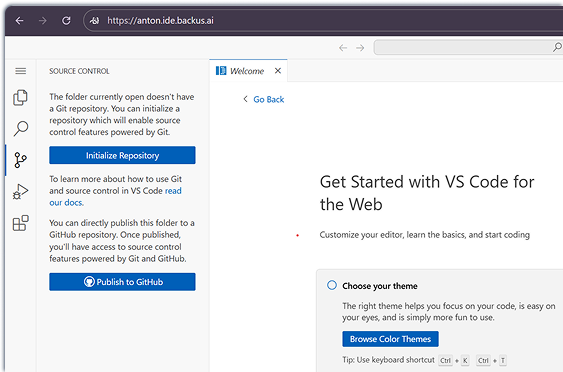The height and width of the screenshot is (372, 563).
Task: Close the Welcome tab
Action: point(278,71)
